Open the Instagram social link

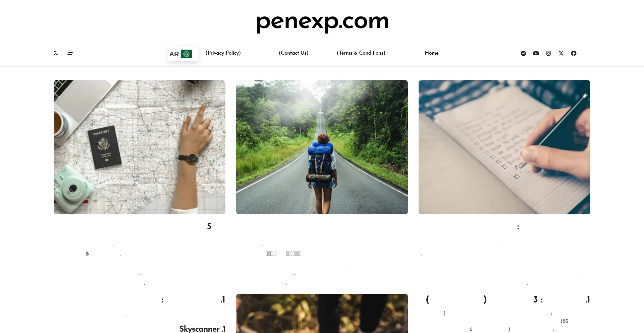pyautogui.click(x=548, y=53)
